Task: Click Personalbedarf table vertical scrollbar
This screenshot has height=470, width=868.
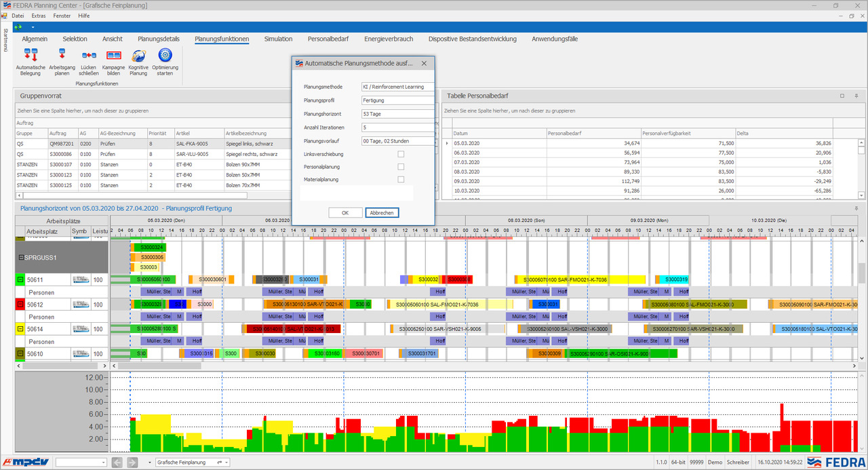Action: pyautogui.click(x=861, y=168)
